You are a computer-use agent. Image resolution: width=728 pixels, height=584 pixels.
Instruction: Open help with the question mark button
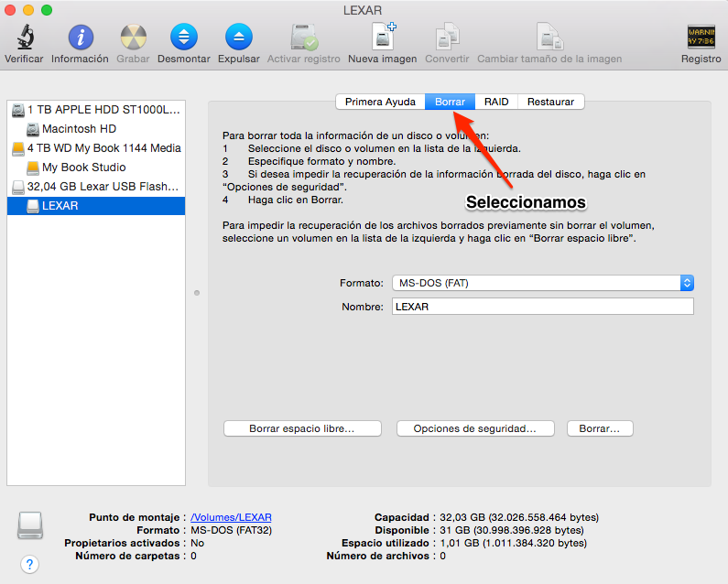pyautogui.click(x=29, y=564)
